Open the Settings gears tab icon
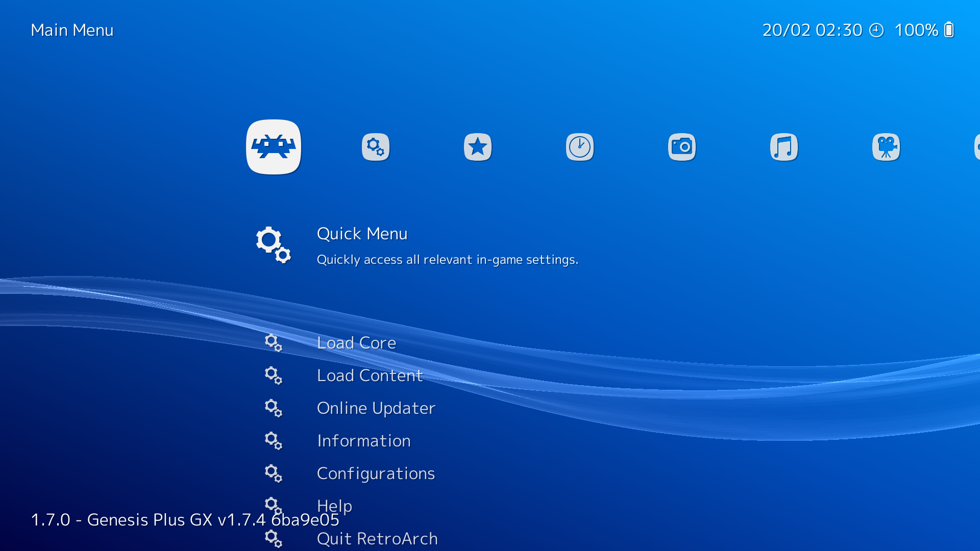Image resolution: width=980 pixels, height=551 pixels. click(376, 147)
